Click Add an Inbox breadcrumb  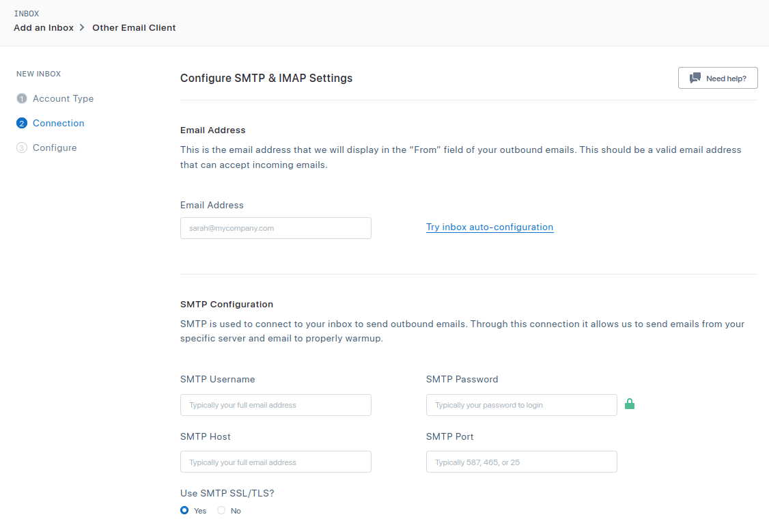click(x=44, y=28)
